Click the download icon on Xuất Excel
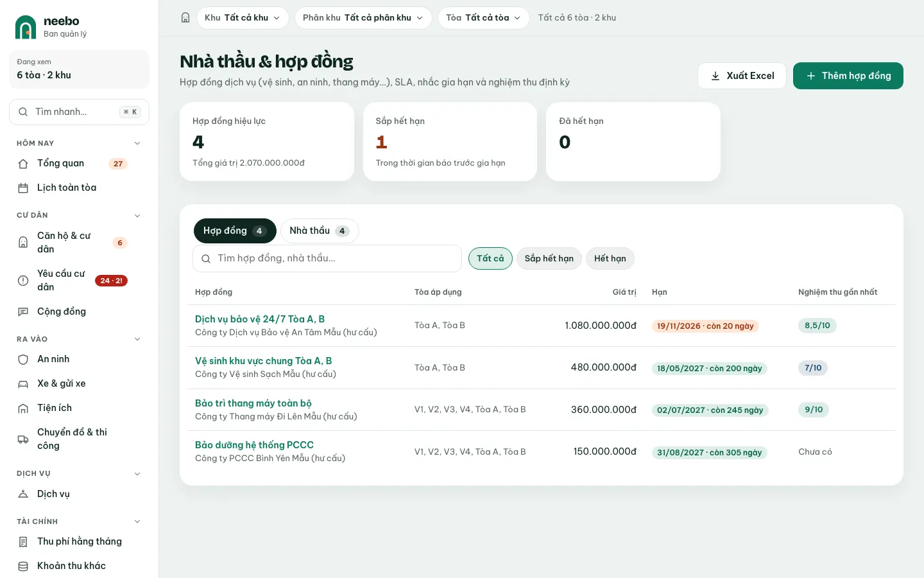The width and height of the screenshot is (924, 578). 715,76
